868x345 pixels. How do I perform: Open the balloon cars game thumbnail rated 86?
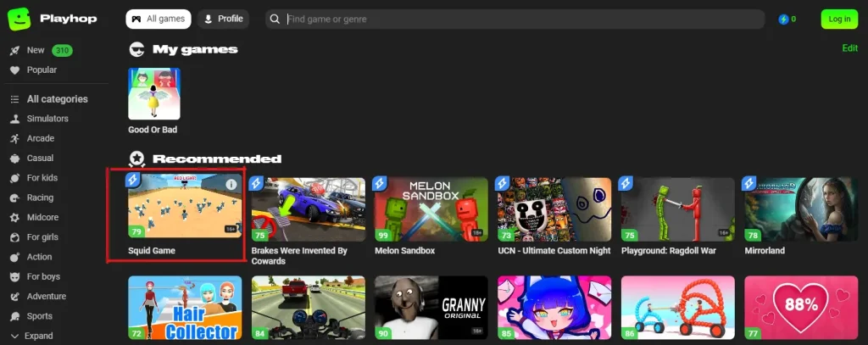[677, 308]
